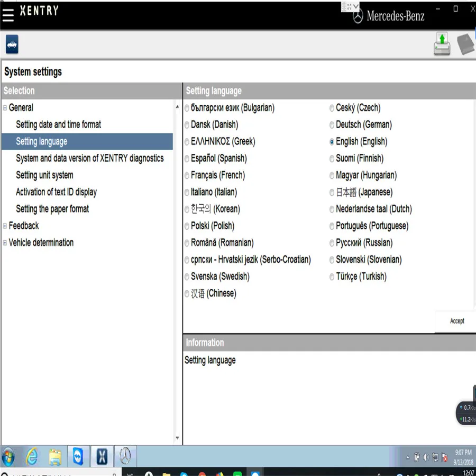Expand the Feedback tree node
This screenshot has width=476, height=476.
coord(5,226)
